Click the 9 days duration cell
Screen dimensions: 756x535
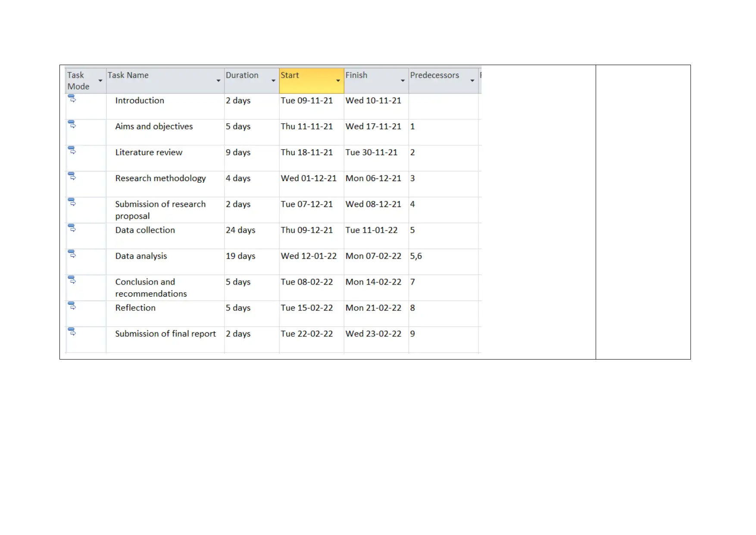click(252, 158)
